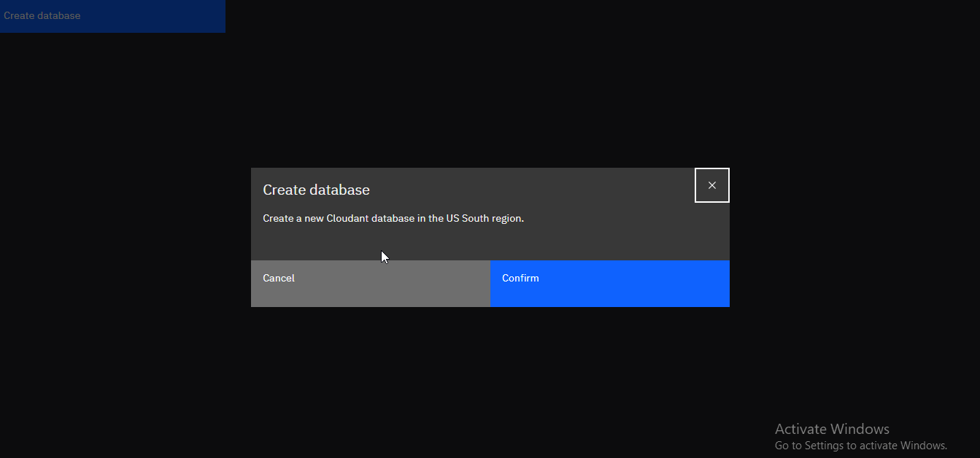Cancel the Create database dialog
The height and width of the screenshot is (458, 980).
pos(371,284)
